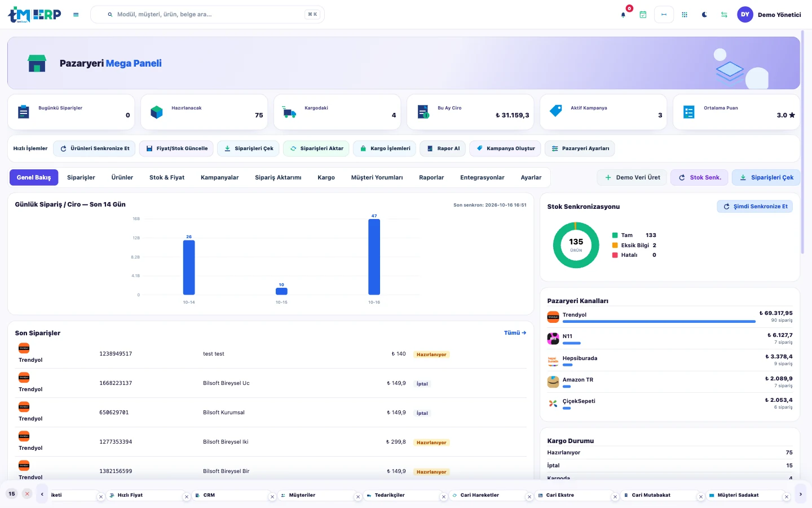
Task: Close all tabs with the red X button
Action: click(27, 494)
